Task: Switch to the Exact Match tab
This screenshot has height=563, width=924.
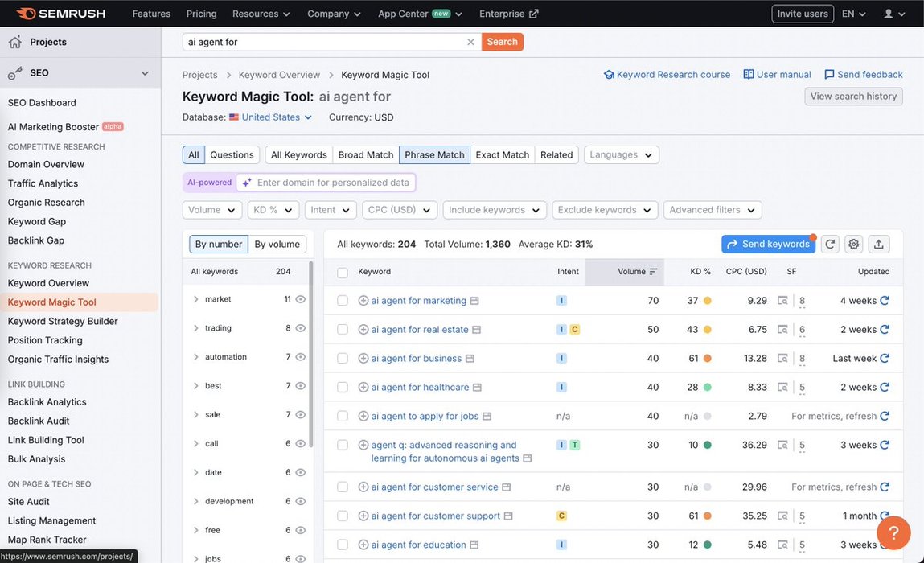Action: pos(502,155)
